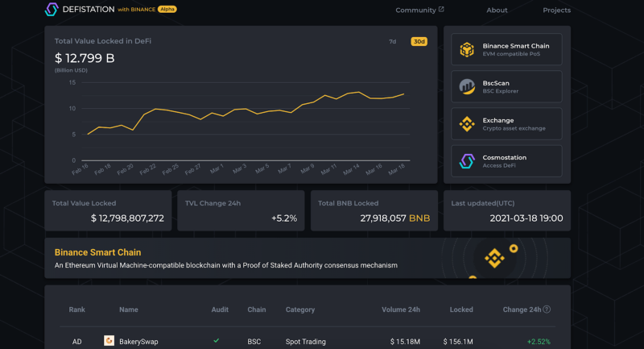Sort table by Locked column
Image resolution: width=644 pixels, height=349 pixels.
(461, 310)
